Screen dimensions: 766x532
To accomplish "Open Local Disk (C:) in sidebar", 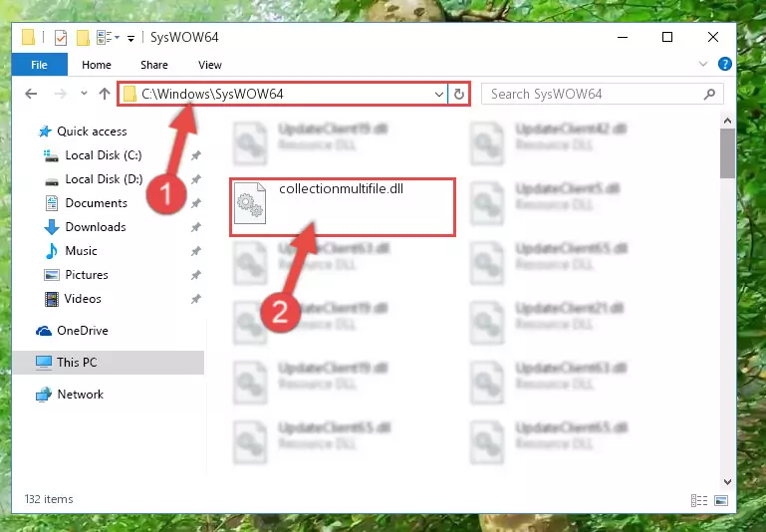I will coord(103,155).
